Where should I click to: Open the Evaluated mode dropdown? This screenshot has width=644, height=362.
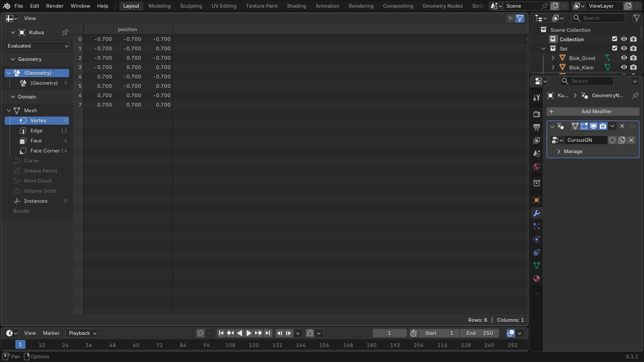click(37, 46)
